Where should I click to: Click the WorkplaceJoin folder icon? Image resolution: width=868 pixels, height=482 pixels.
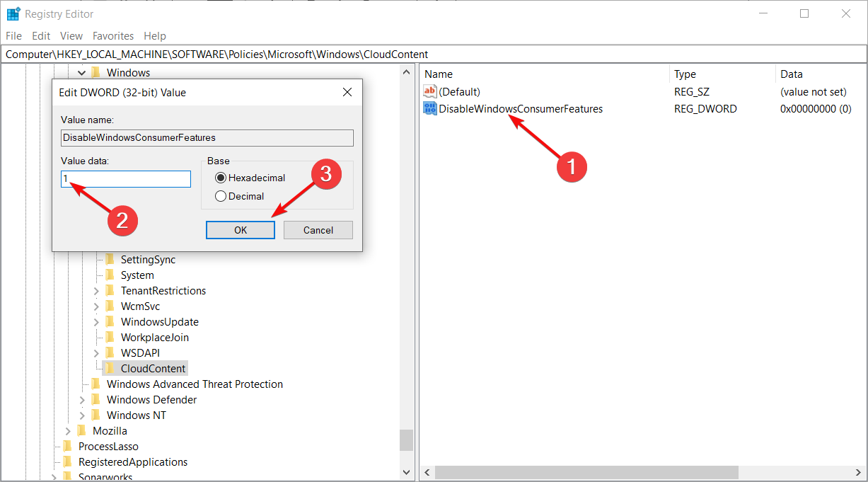[110, 337]
